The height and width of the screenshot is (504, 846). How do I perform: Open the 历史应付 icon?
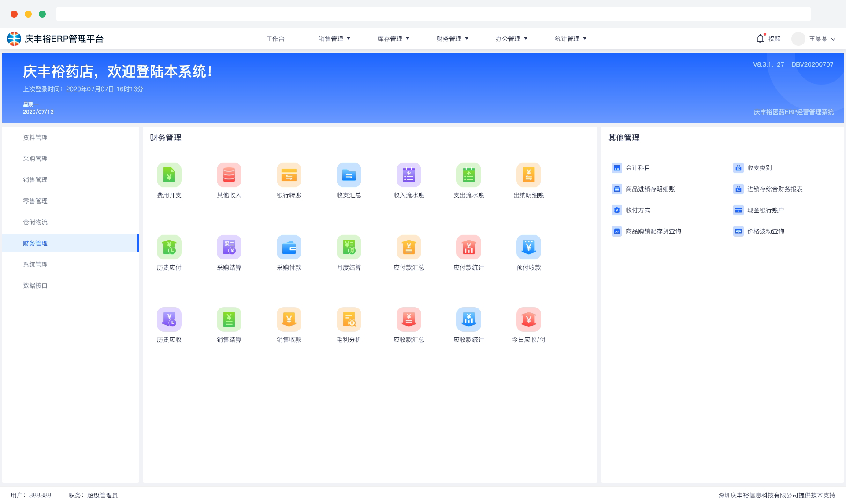click(x=169, y=247)
